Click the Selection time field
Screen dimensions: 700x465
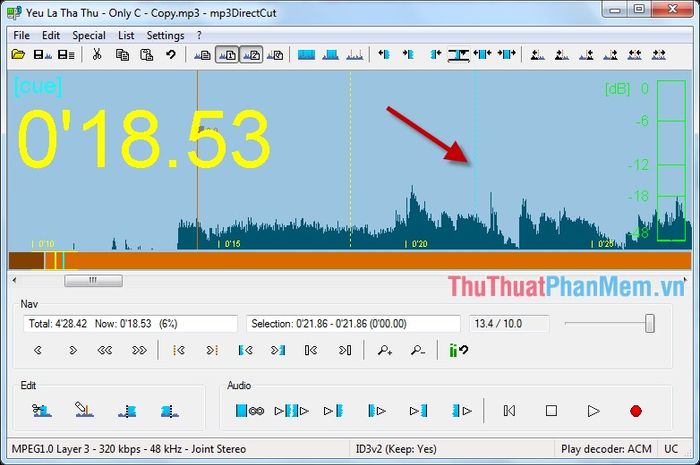click(353, 324)
